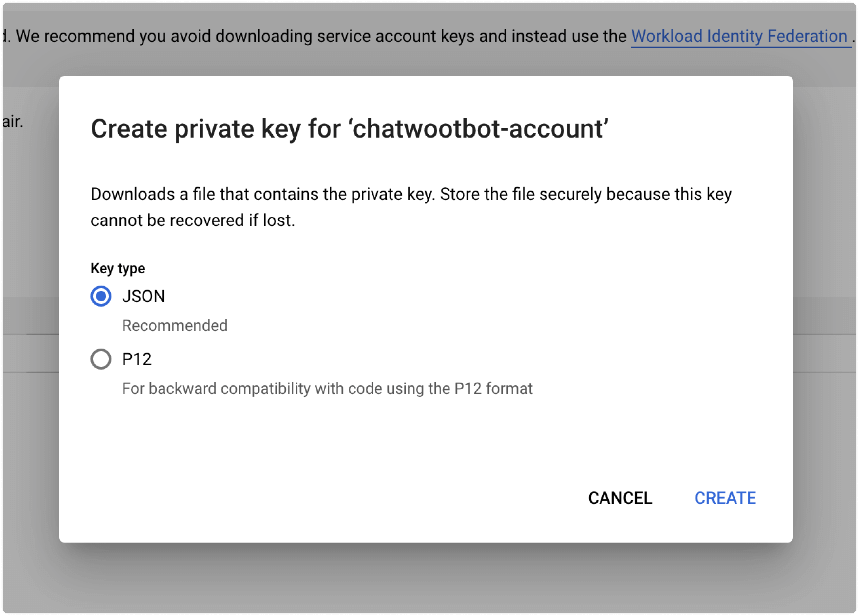Confirm key creation with the CREATE button
Viewport: 859px width, 616px height.
click(725, 498)
